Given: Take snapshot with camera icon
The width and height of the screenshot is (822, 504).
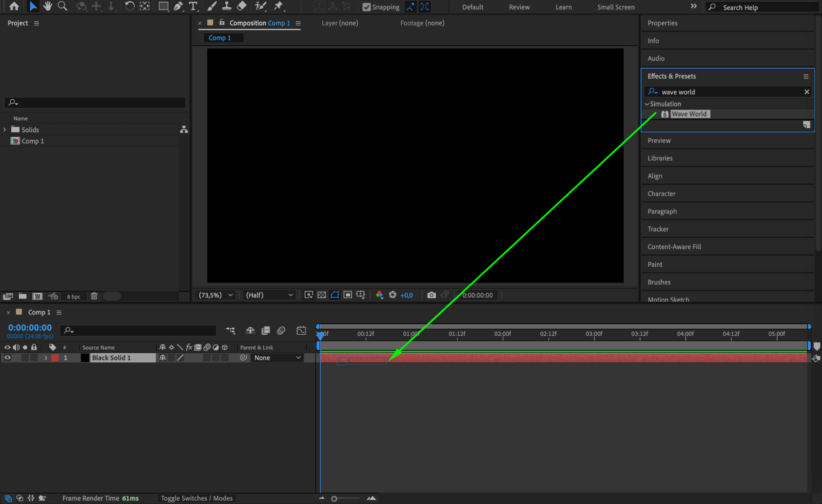Looking at the screenshot, I should tap(431, 295).
